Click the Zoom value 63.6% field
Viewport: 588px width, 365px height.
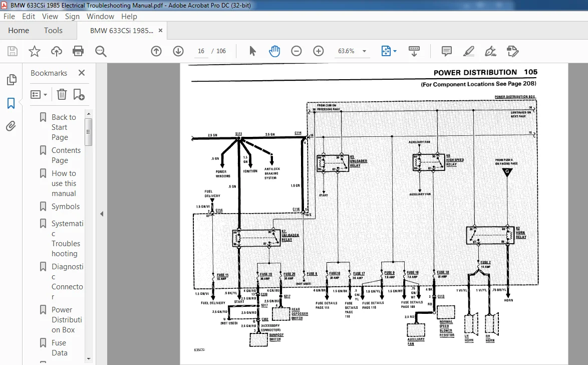[346, 51]
